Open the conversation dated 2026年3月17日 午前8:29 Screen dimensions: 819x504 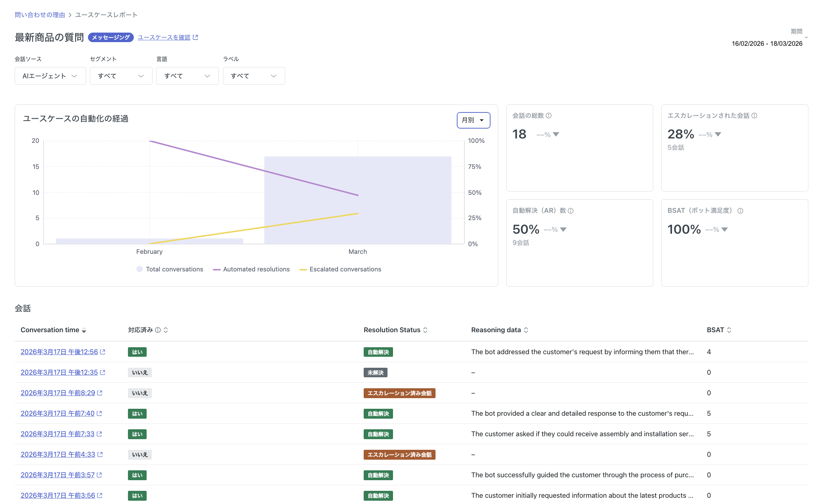pos(58,393)
